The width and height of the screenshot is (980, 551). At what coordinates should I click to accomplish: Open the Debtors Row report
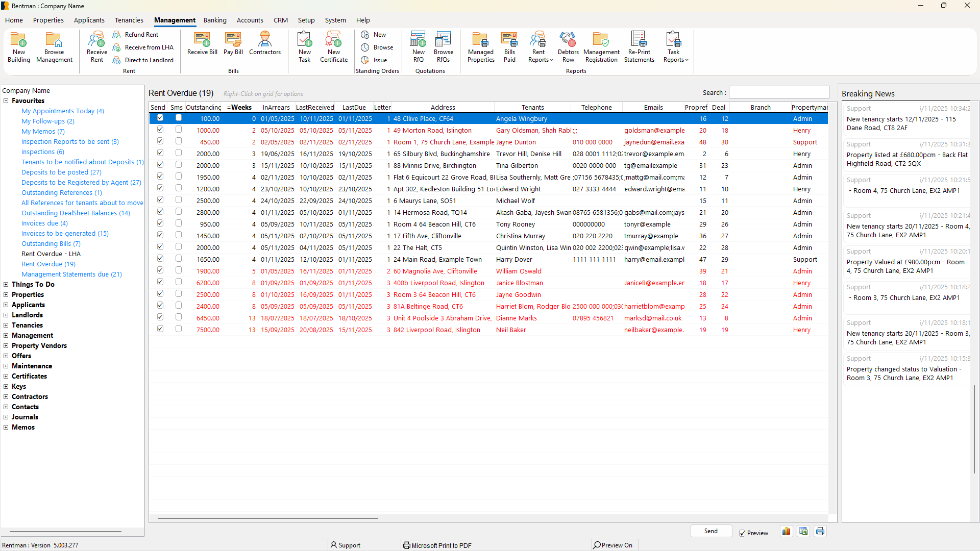click(x=568, y=47)
